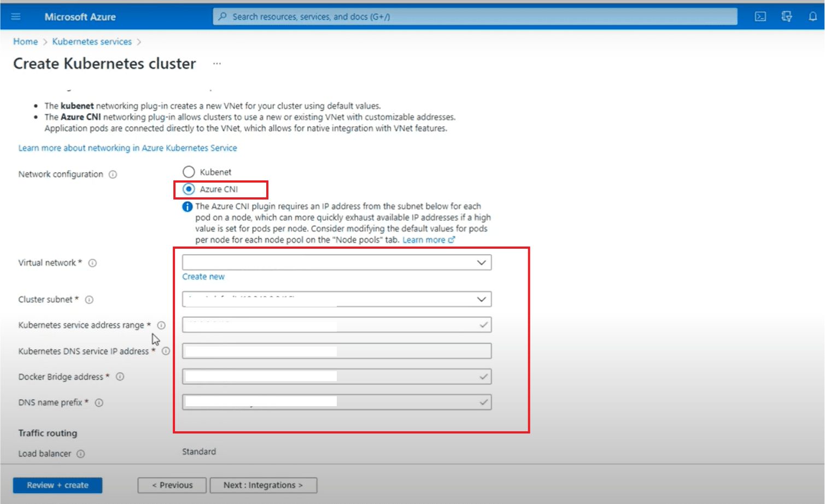Select the Kubenet network configuration
Screen dimensions: 825x504
(189, 172)
